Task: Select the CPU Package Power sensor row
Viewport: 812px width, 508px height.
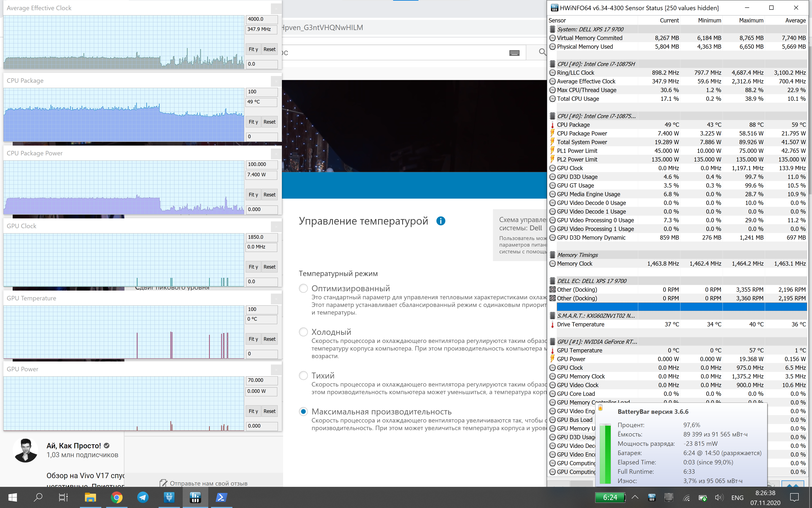Action: click(x=678, y=133)
